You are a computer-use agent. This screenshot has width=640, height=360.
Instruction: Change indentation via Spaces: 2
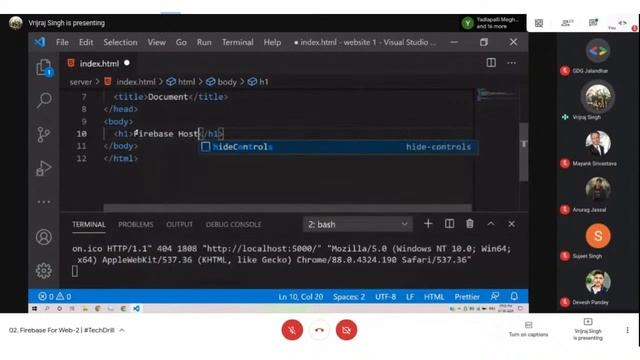pyautogui.click(x=349, y=297)
